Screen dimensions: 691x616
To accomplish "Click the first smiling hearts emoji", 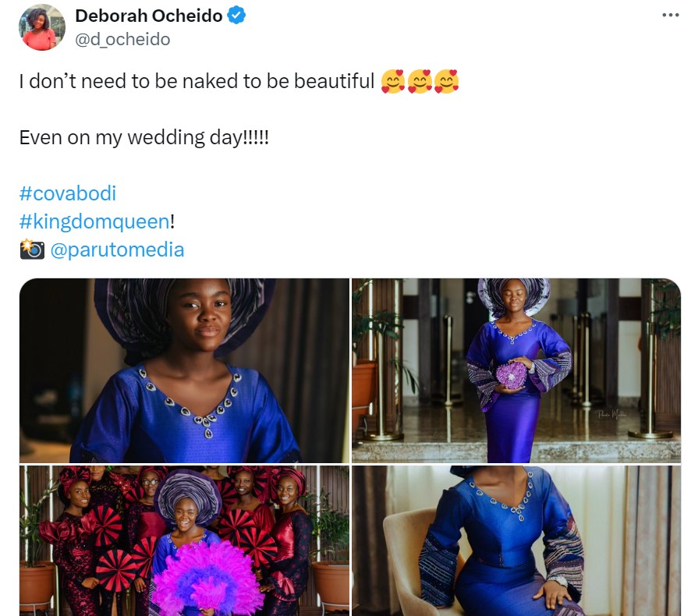I will 393,81.
